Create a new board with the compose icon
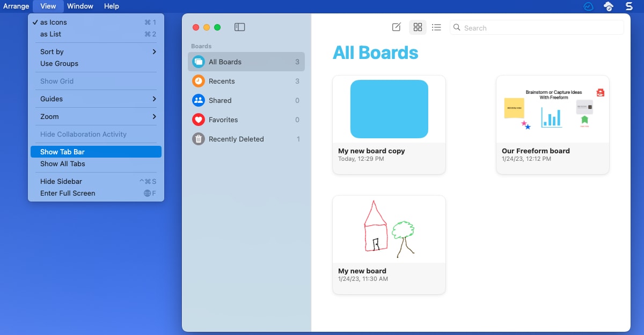The image size is (644, 335). (x=396, y=27)
